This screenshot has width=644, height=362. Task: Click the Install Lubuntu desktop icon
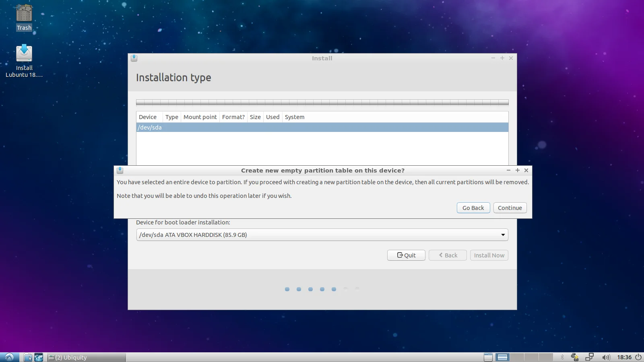click(x=24, y=54)
